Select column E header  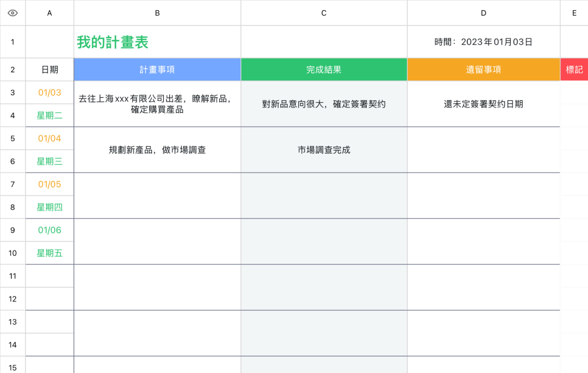[574, 13]
